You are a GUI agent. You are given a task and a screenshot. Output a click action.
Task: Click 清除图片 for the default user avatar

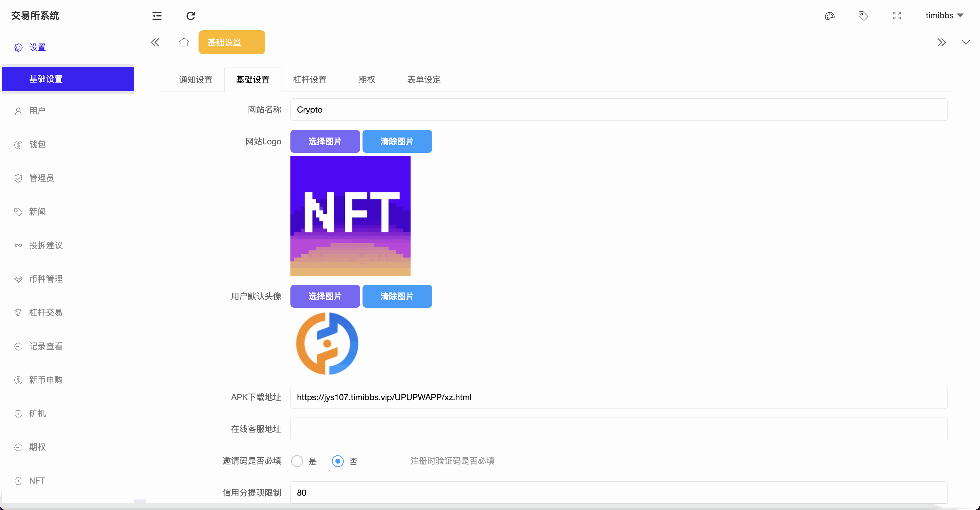pyautogui.click(x=397, y=296)
